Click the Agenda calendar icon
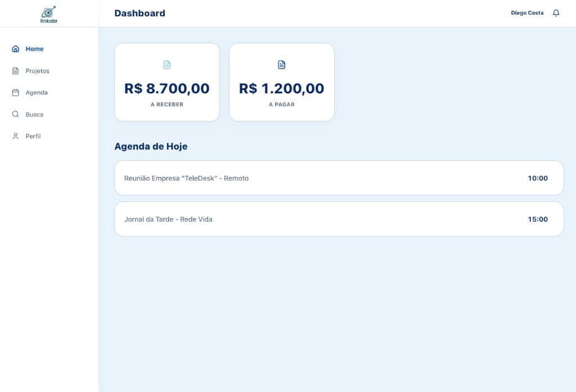 (x=15, y=92)
